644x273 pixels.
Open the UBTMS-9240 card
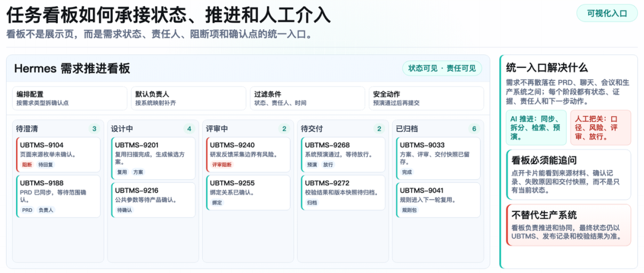(x=248, y=155)
